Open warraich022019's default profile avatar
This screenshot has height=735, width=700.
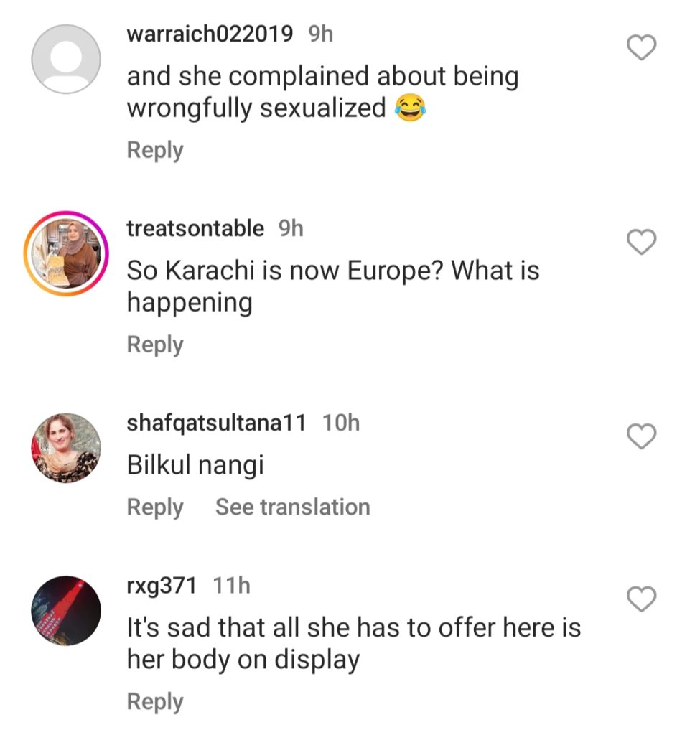tap(66, 59)
